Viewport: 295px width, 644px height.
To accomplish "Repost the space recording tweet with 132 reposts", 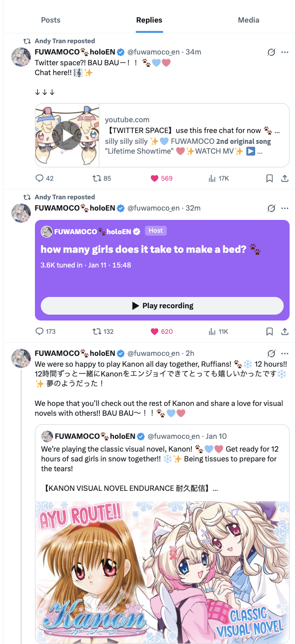I will pyautogui.click(x=96, y=331).
